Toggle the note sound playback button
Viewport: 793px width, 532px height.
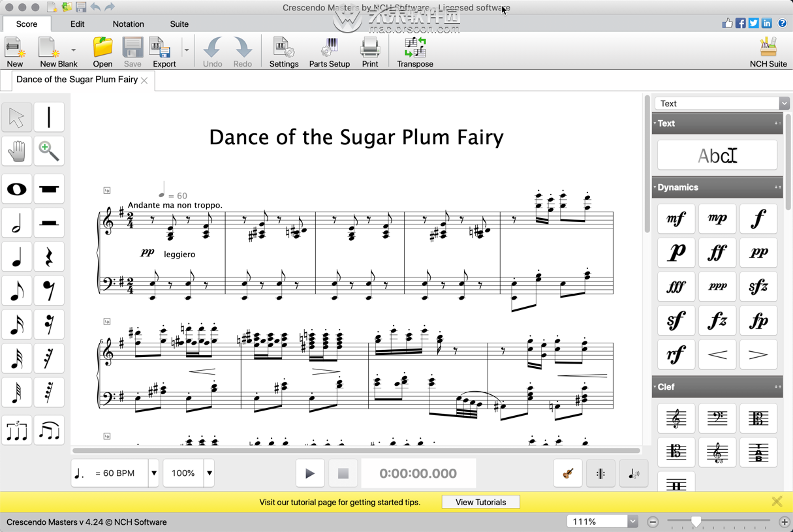pos(633,473)
